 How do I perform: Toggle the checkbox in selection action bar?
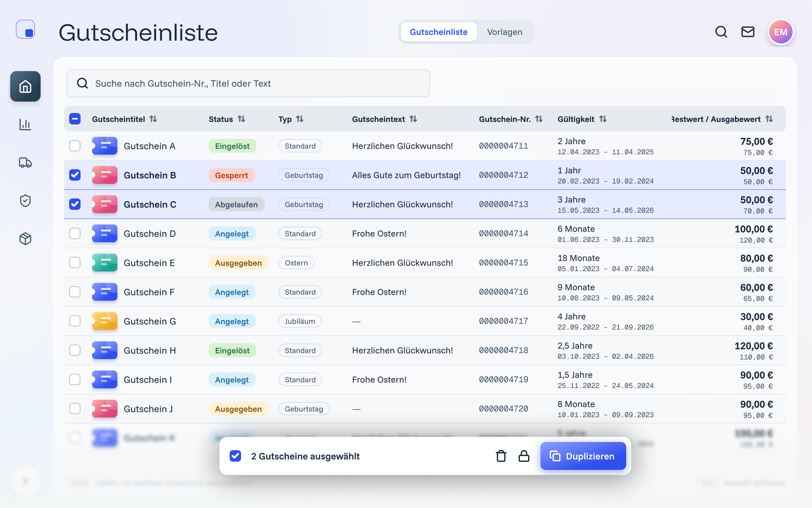tap(235, 456)
